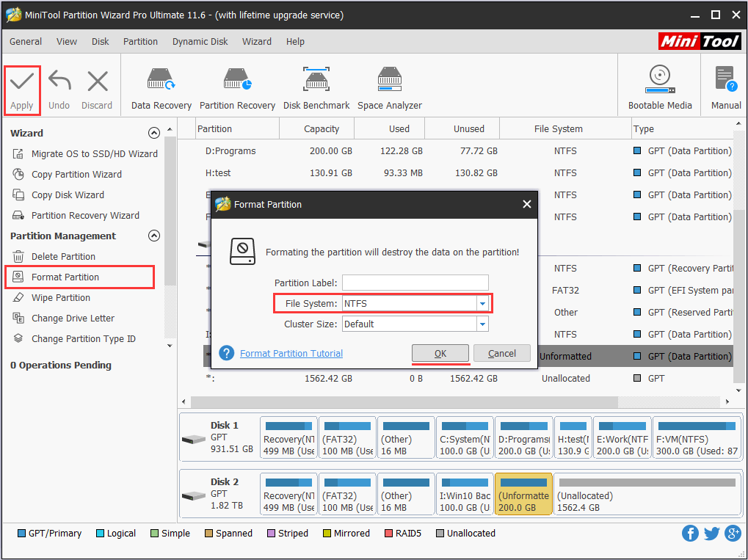Select Disk 2 I:Win10 Bac block
Screen dimensions: 748x560
pyautogui.click(x=465, y=494)
